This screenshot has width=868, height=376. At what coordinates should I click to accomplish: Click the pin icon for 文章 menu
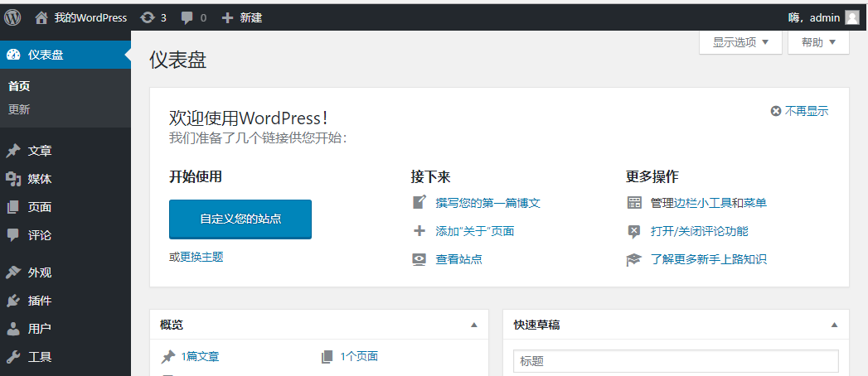[x=13, y=151]
